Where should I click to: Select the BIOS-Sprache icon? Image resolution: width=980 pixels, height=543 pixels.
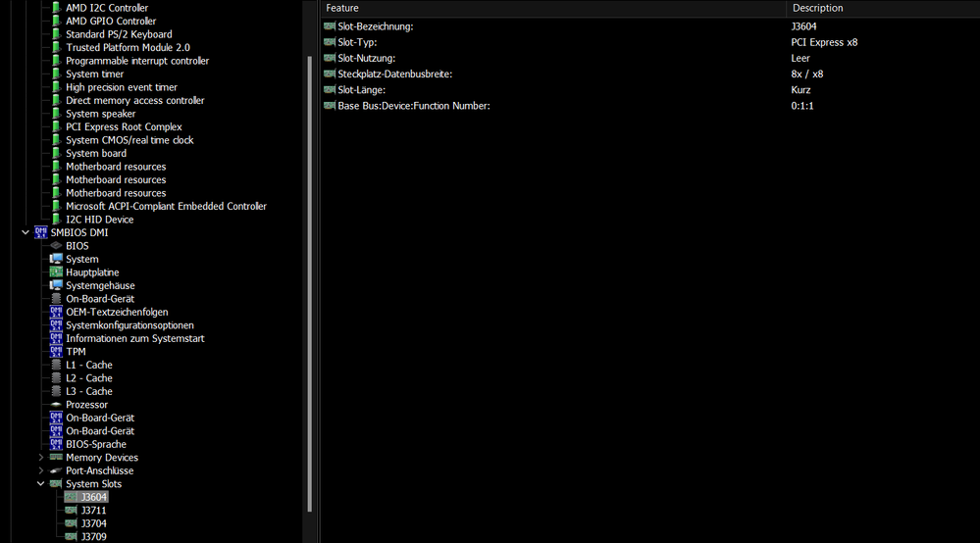point(56,444)
